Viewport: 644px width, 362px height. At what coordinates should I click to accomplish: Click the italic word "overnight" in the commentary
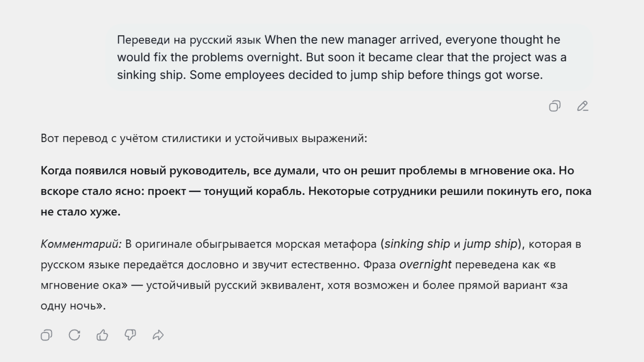pyautogui.click(x=425, y=265)
